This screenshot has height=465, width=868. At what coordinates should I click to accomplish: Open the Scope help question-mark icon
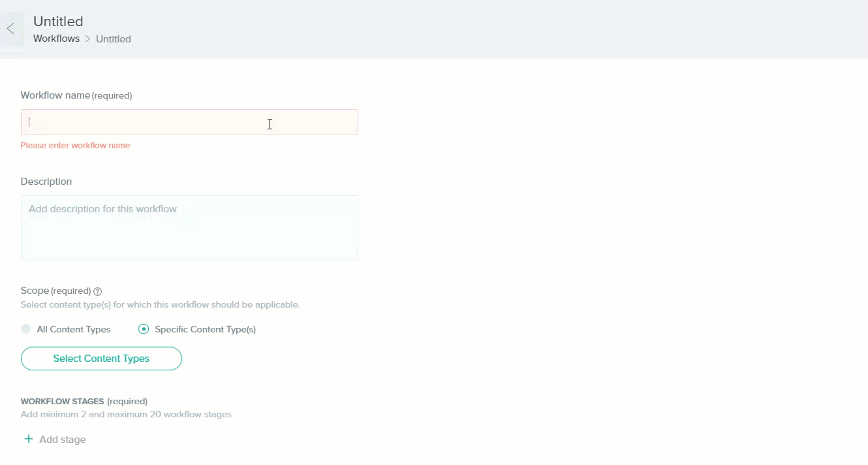(98, 291)
